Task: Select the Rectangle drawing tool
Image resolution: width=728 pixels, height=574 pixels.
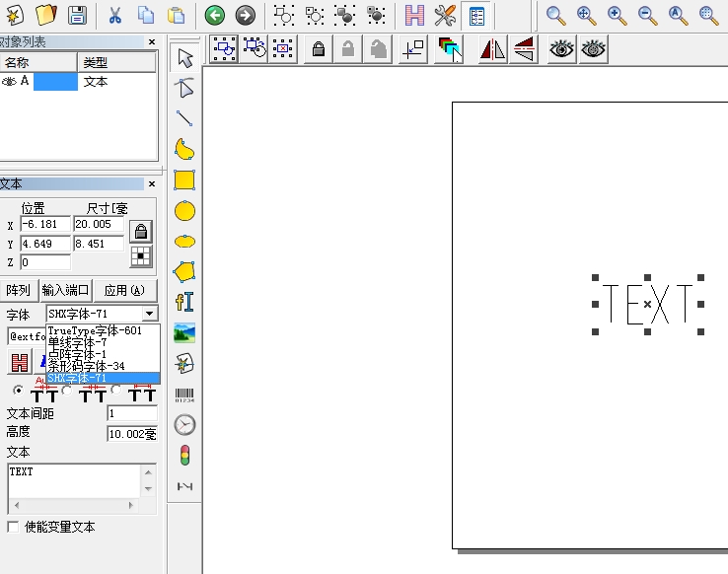Action: [x=184, y=180]
